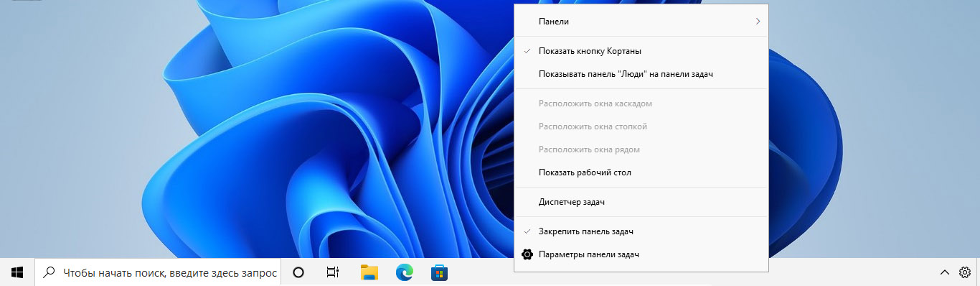Viewport: 980px width, 286px height.
Task: Show hidden tray icons with the chevron
Action: [x=945, y=272]
